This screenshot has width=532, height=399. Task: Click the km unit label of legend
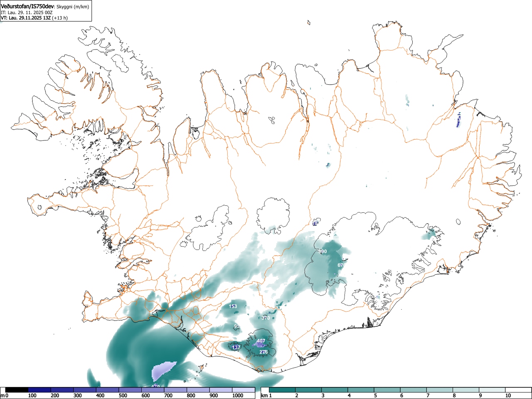click(264, 396)
